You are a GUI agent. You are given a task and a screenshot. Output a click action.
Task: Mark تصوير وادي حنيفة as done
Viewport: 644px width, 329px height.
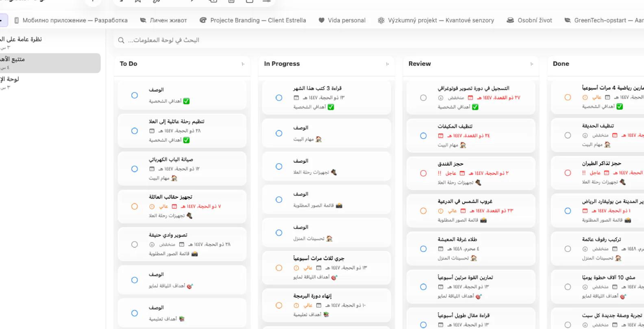(135, 245)
